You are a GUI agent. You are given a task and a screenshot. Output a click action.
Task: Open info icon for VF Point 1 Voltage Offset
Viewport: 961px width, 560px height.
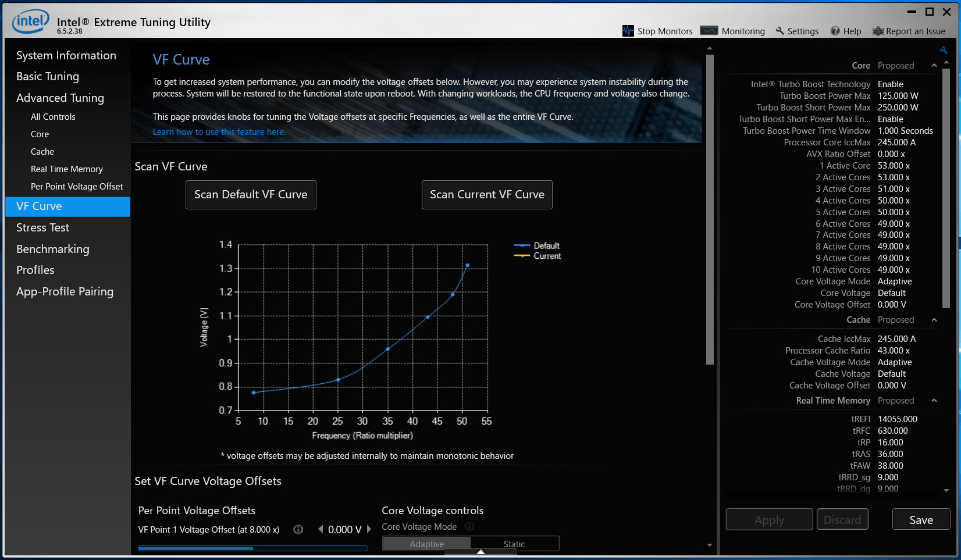[x=298, y=529]
